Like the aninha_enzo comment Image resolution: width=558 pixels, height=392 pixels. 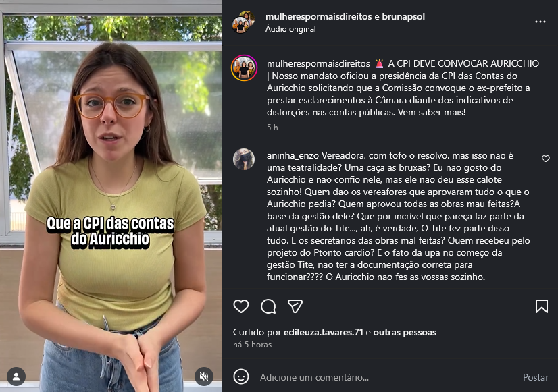546,159
